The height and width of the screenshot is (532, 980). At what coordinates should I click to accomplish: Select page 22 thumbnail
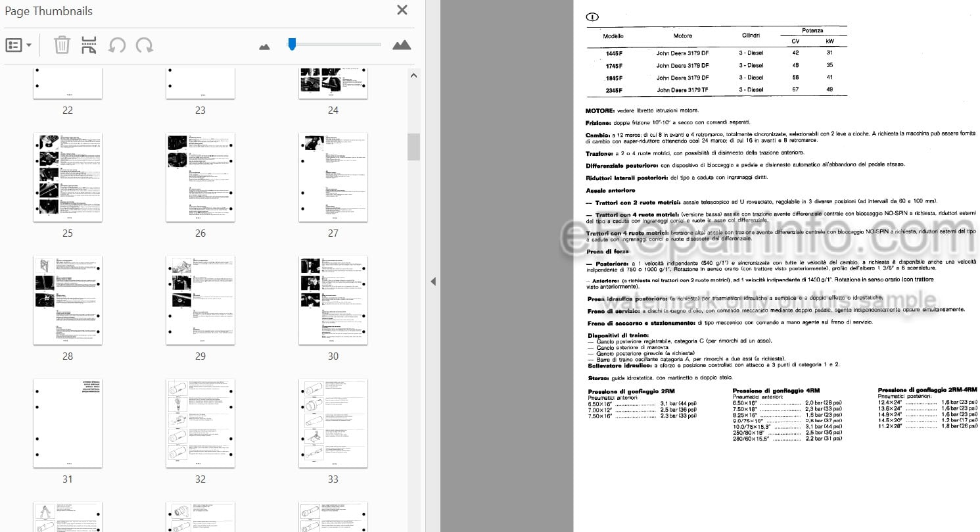click(68, 83)
